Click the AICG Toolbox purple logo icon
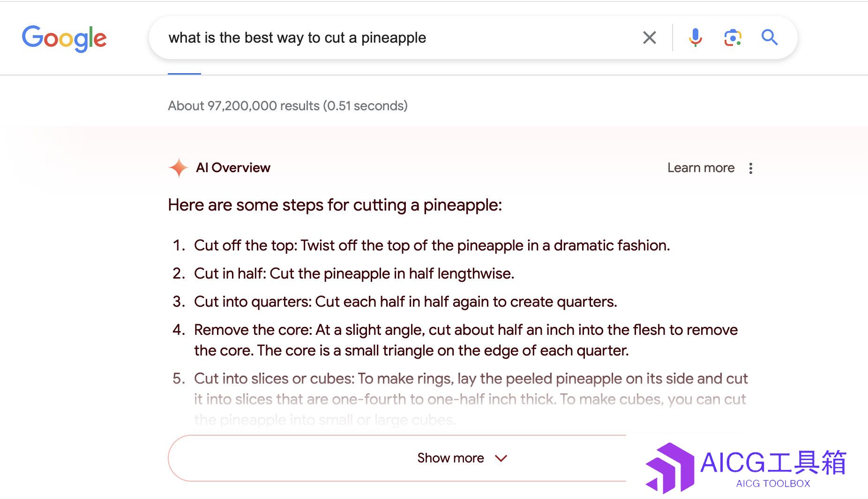The width and height of the screenshot is (868, 499). [669, 468]
